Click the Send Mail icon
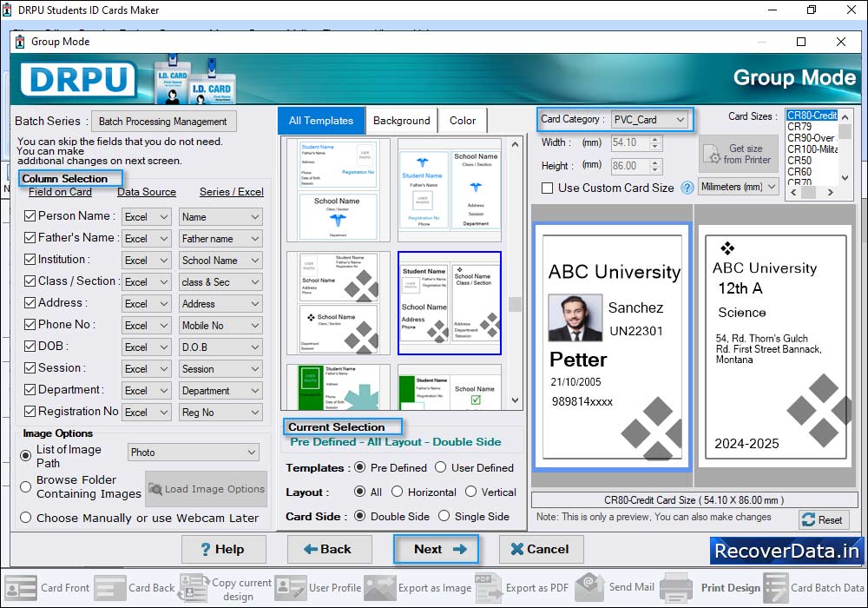 590,587
